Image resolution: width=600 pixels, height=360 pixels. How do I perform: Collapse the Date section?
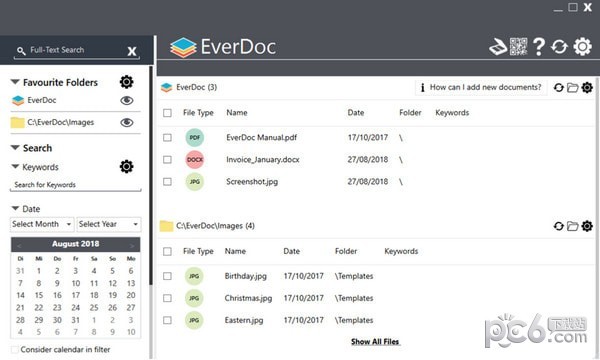pyautogui.click(x=15, y=209)
